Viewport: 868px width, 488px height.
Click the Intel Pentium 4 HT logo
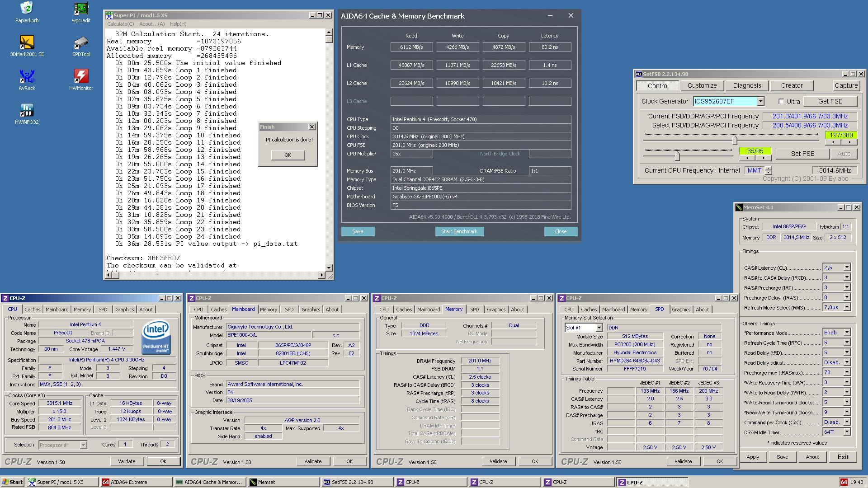click(156, 337)
